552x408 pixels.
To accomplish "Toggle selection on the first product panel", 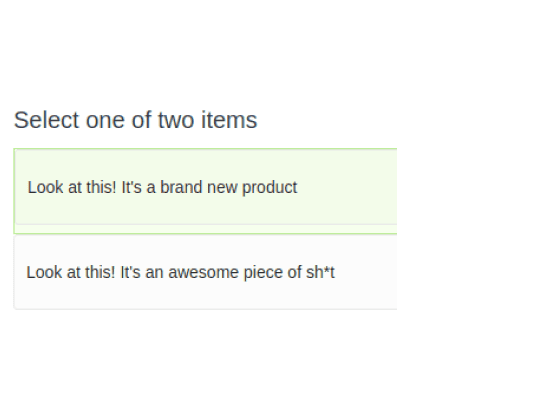I will pyautogui.click(x=205, y=191).
